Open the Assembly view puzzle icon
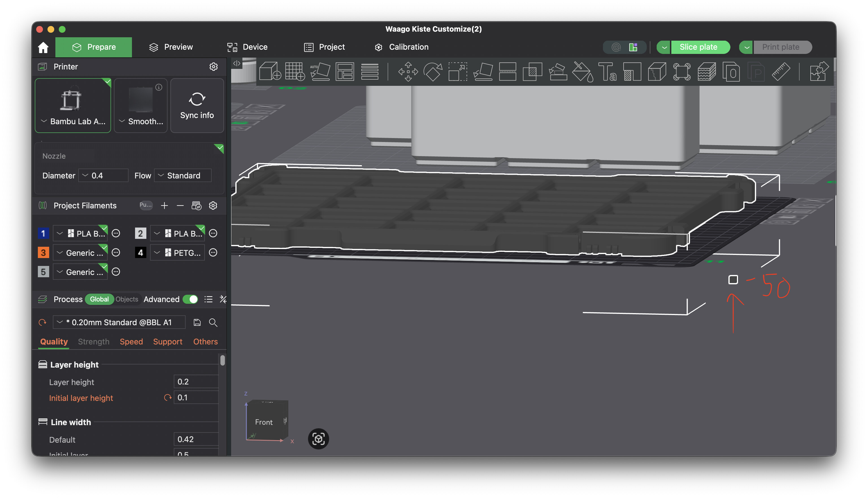868x498 pixels. click(819, 71)
